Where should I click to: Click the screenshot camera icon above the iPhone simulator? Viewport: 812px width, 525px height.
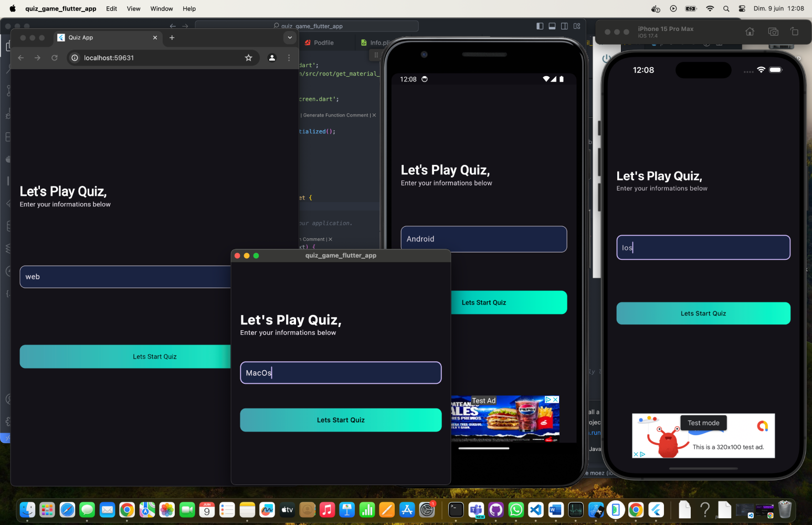[773, 31]
